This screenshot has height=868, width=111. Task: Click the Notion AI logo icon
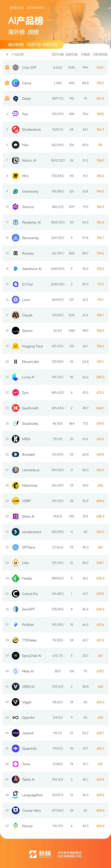pyautogui.click(x=15, y=160)
